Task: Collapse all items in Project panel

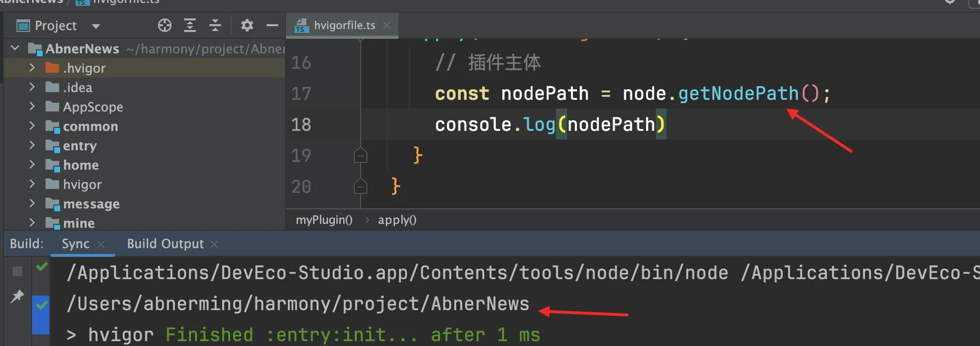Action: click(x=215, y=25)
